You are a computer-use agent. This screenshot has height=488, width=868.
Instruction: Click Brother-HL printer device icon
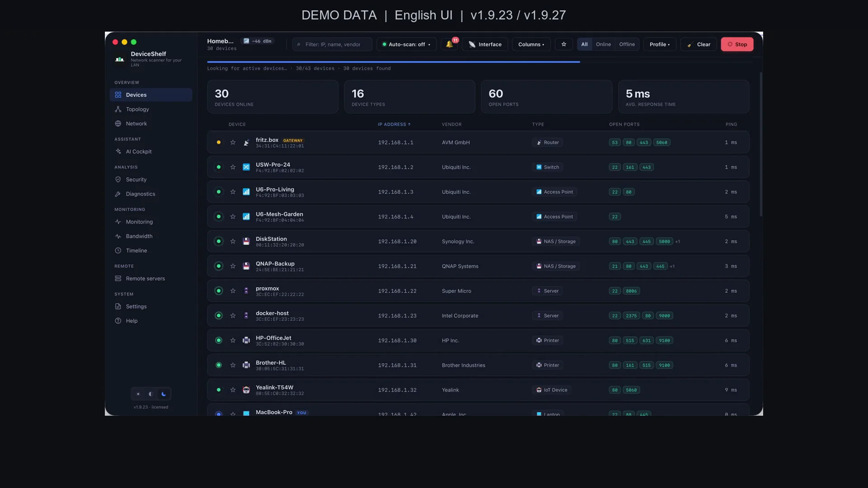pyautogui.click(x=246, y=365)
